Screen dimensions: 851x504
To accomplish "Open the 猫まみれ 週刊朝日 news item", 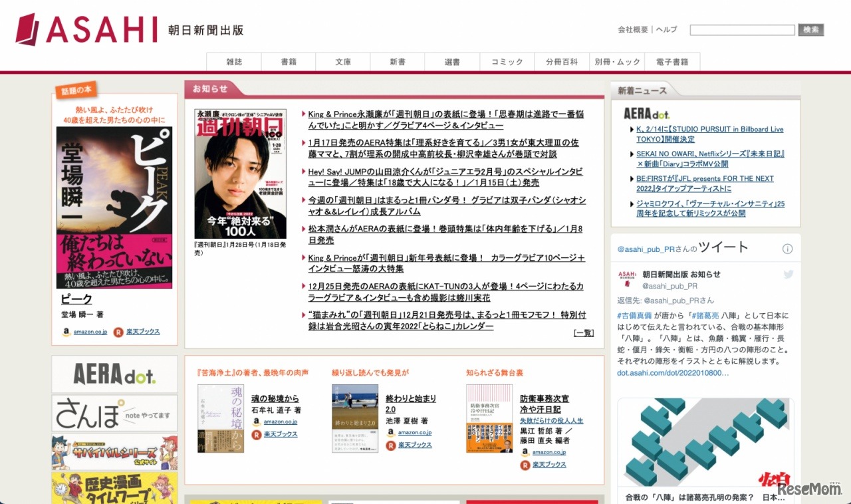I will point(447,320).
